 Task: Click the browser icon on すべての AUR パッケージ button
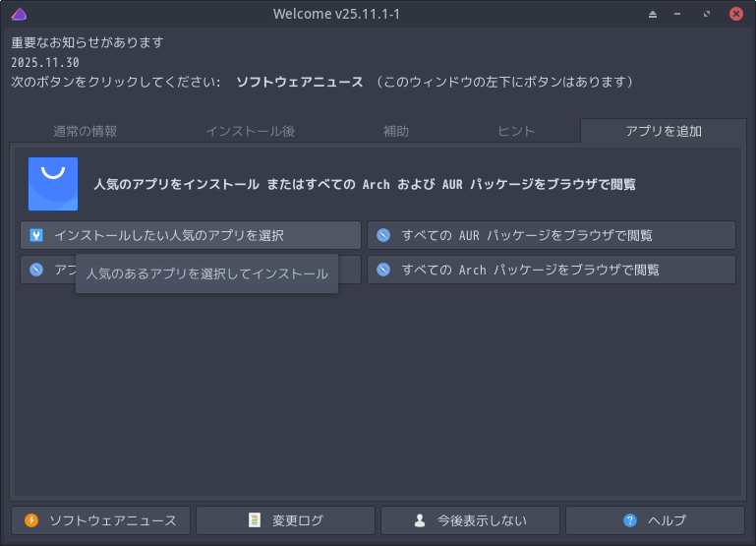click(383, 235)
